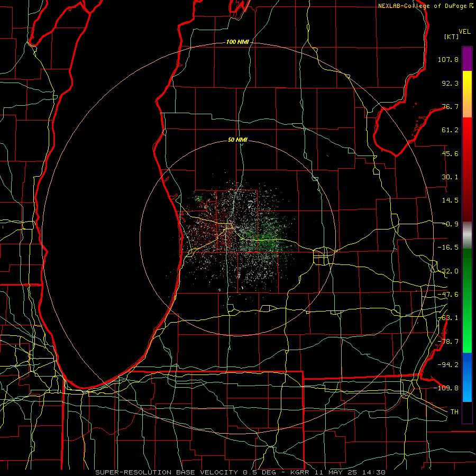The width and height of the screenshot is (476, 476).
Task: Select the -47.6 value on velocity scale
Action: [x=448, y=295]
